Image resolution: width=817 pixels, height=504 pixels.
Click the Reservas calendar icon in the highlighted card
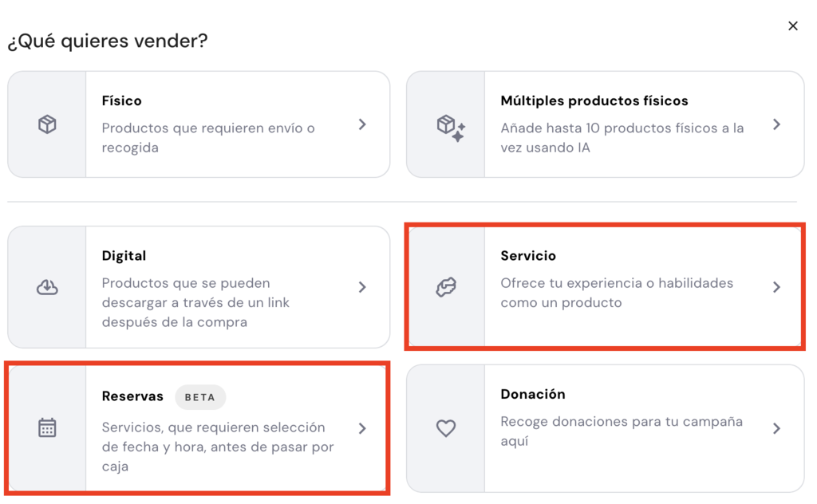46,427
